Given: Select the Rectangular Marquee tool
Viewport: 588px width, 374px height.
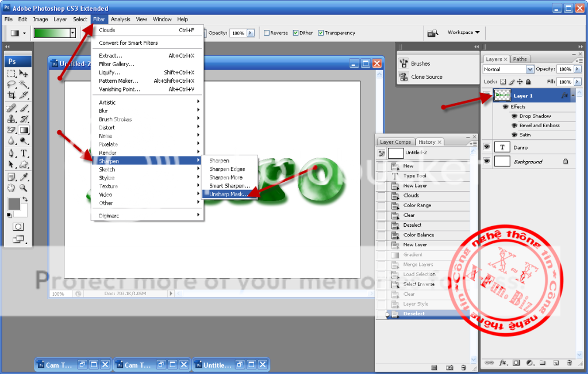Looking at the screenshot, I should 11,74.
